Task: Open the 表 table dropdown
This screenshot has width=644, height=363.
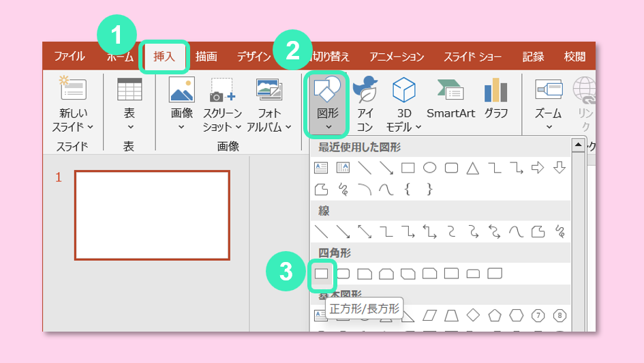Action: coord(129,103)
